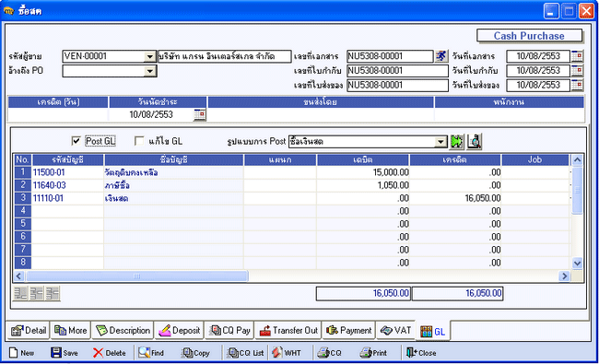Open Find in bottom toolbar
This screenshot has height=364, width=599.
click(151, 353)
